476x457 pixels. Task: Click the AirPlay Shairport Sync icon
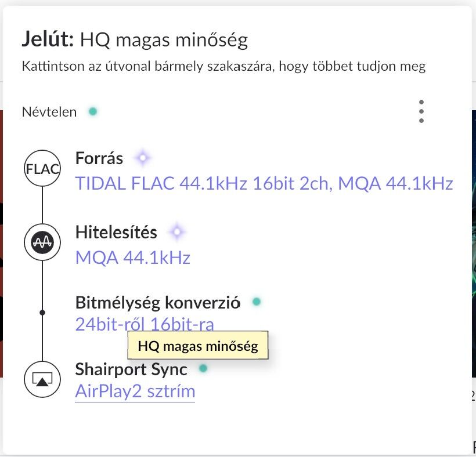[x=42, y=380]
